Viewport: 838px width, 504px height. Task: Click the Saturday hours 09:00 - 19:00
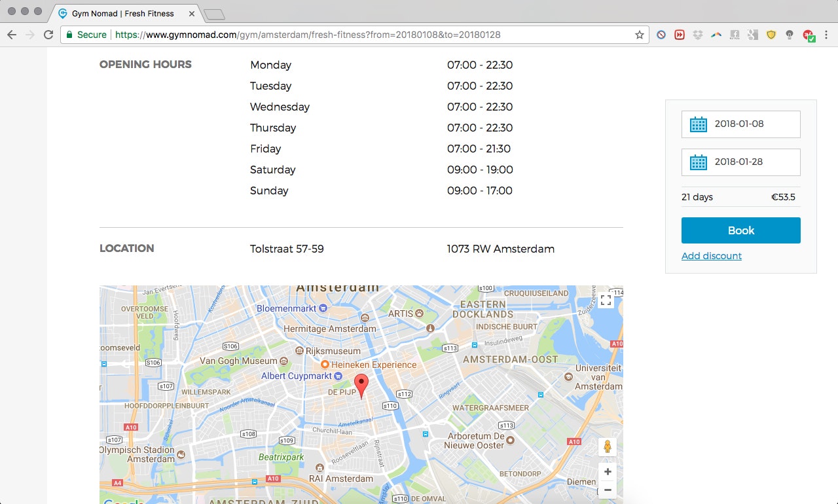click(x=480, y=170)
